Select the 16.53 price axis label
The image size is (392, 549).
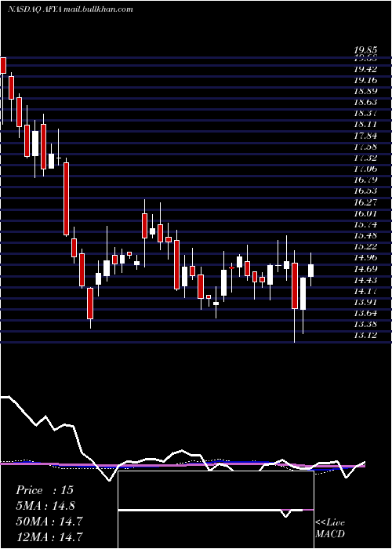[366, 191]
